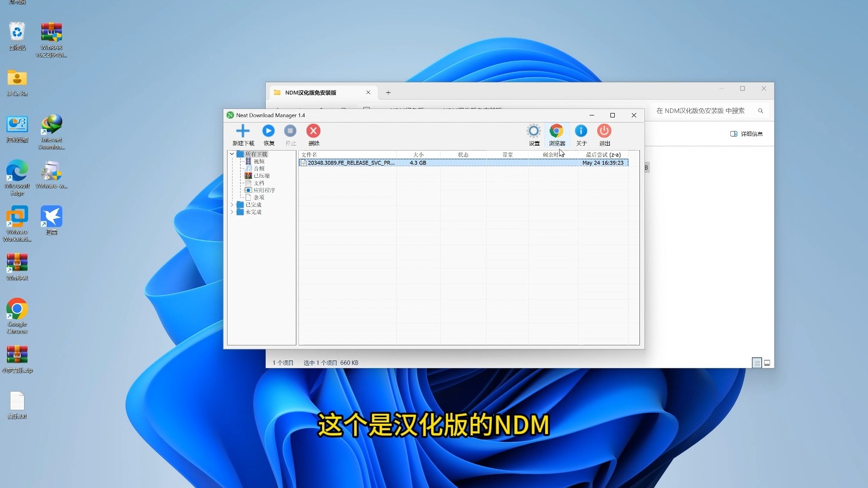
Task: Open 详细信息 in the Explorer details pane
Action: pos(747,134)
